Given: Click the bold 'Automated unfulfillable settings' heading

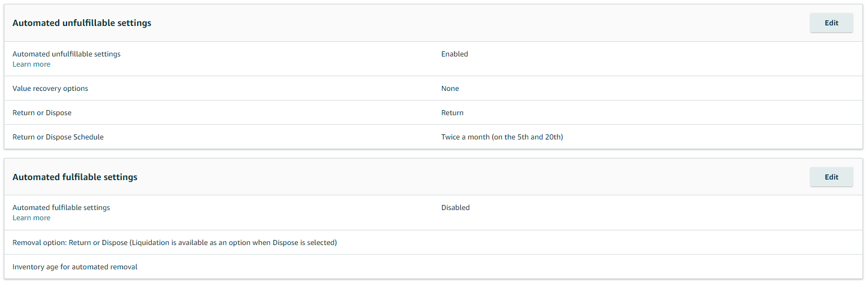Looking at the screenshot, I should click(x=82, y=23).
